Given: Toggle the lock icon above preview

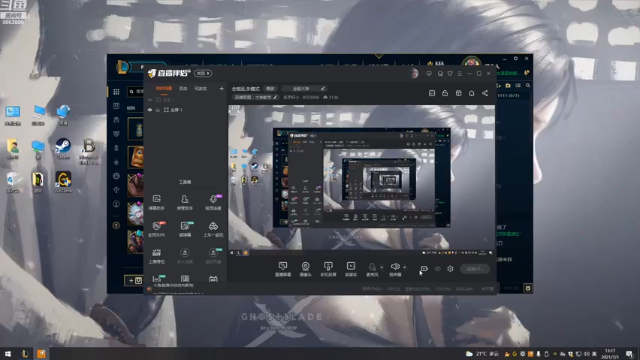Looking at the screenshot, I should click(445, 93).
